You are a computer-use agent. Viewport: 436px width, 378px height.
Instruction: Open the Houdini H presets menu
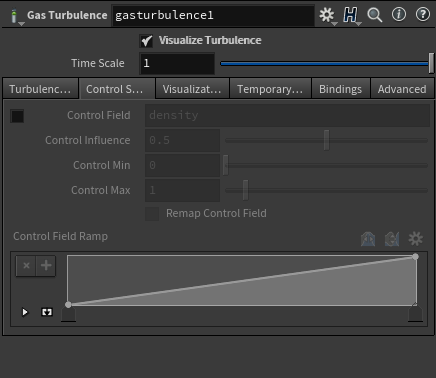[350, 15]
